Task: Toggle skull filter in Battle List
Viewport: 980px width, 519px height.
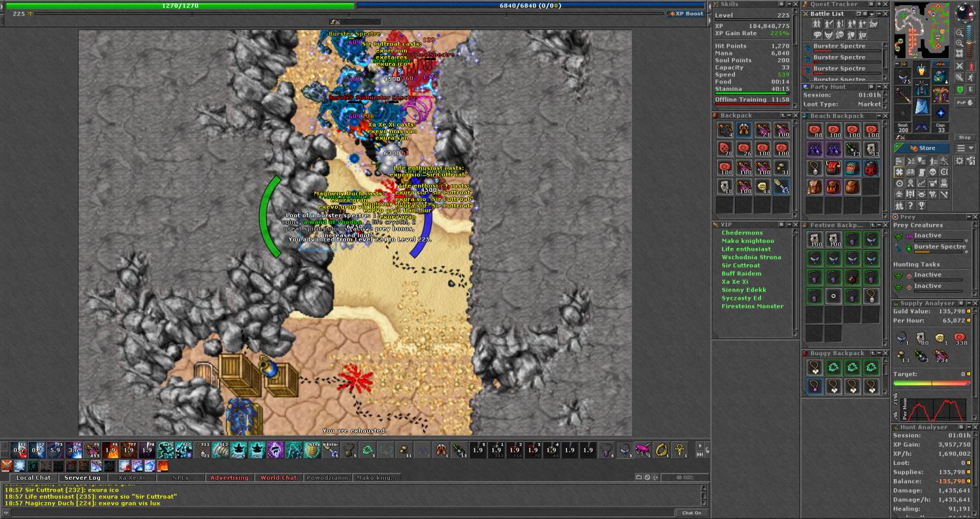Action: [840, 35]
